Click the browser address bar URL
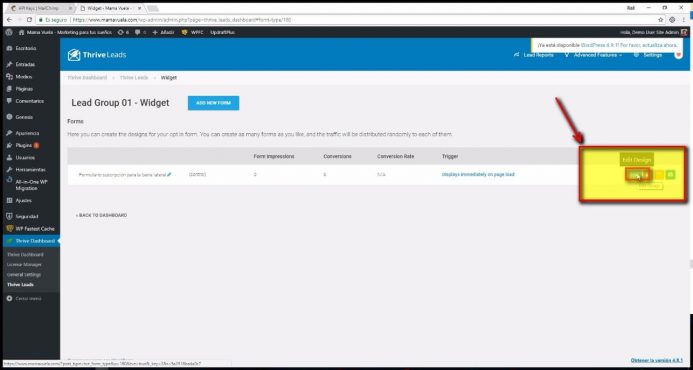 coord(182,20)
